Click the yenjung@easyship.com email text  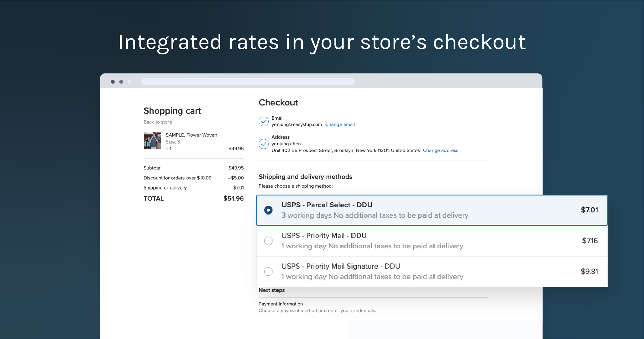click(297, 124)
